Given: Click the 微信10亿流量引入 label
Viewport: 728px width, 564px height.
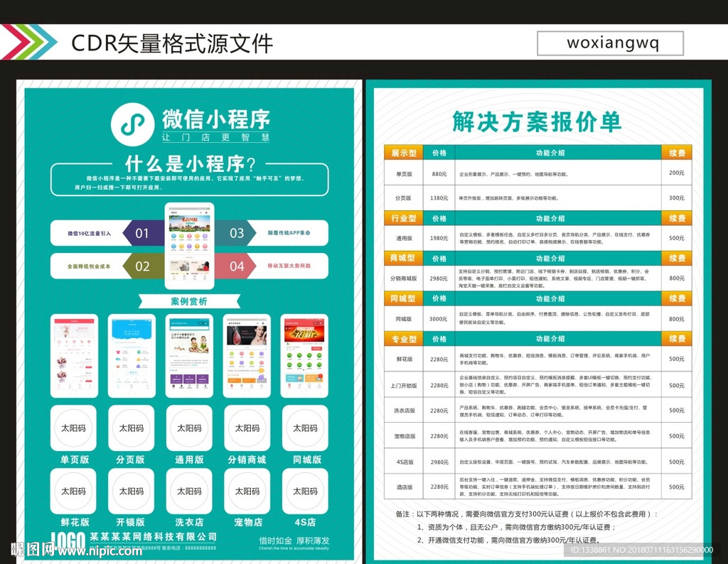Looking at the screenshot, I should point(89,233).
